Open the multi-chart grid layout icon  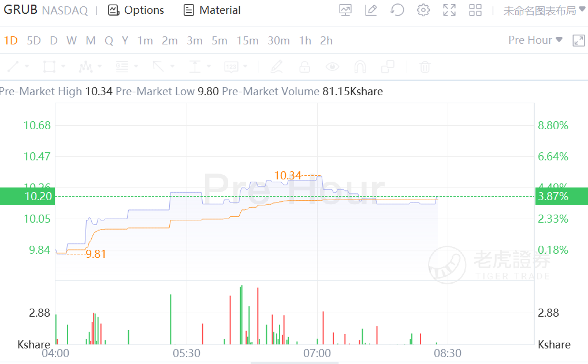[x=475, y=10]
